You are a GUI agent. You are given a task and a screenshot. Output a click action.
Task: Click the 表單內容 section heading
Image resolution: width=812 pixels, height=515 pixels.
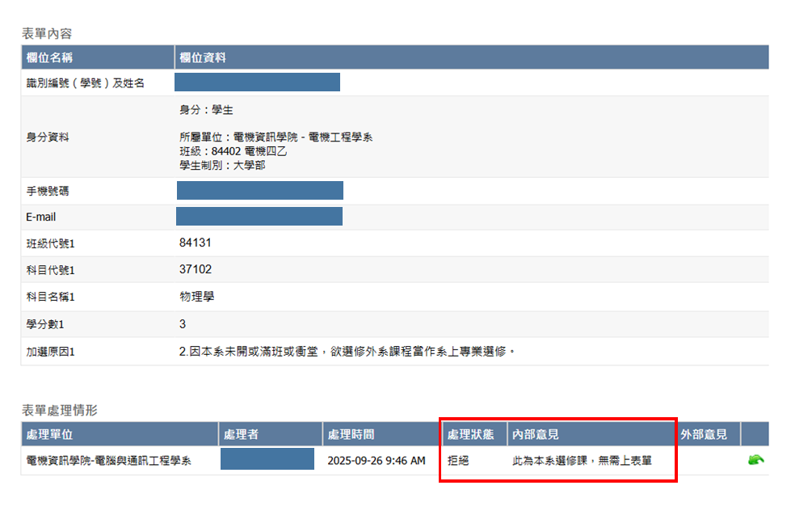pyautogui.click(x=46, y=33)
